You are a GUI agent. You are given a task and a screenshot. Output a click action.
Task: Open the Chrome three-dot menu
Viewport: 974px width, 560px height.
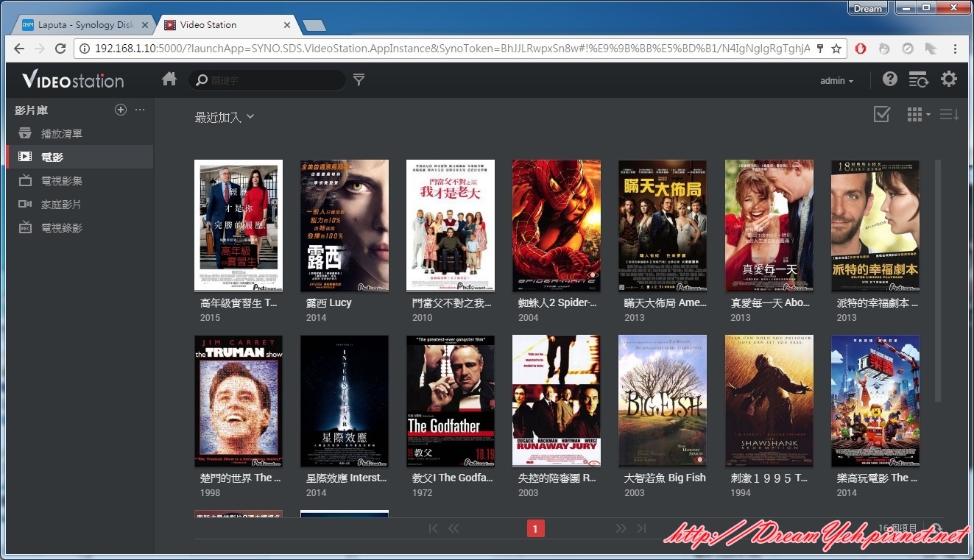click(x=956, y=49)
